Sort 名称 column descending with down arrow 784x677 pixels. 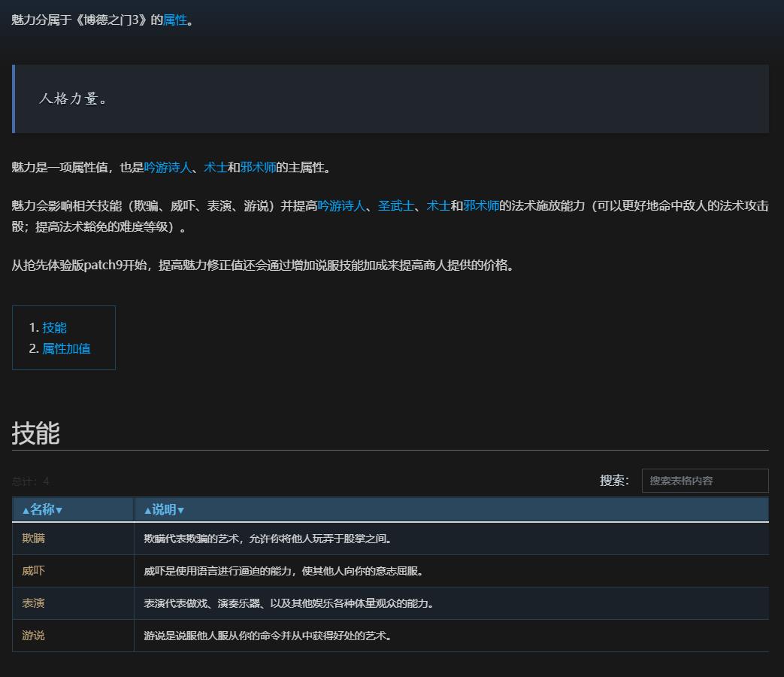coord(59,510)
